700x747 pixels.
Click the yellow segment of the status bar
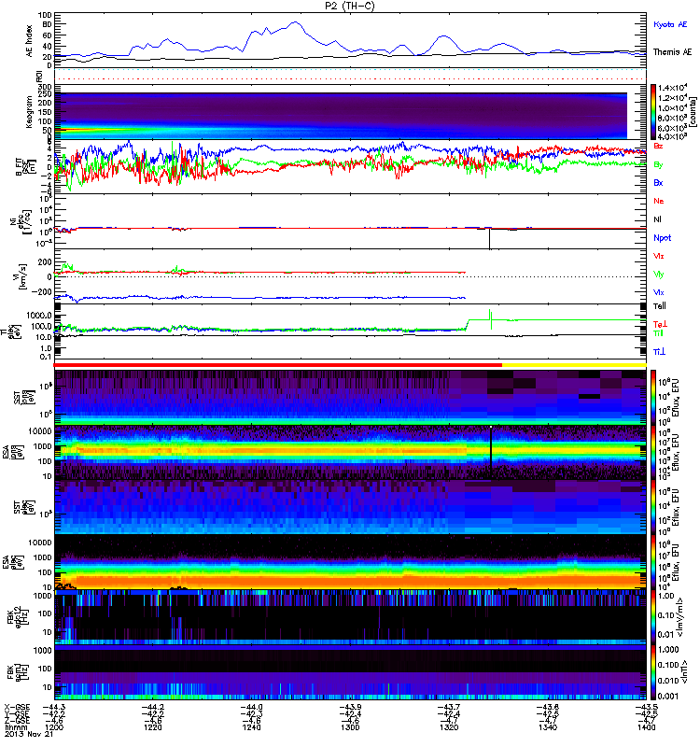574,365
